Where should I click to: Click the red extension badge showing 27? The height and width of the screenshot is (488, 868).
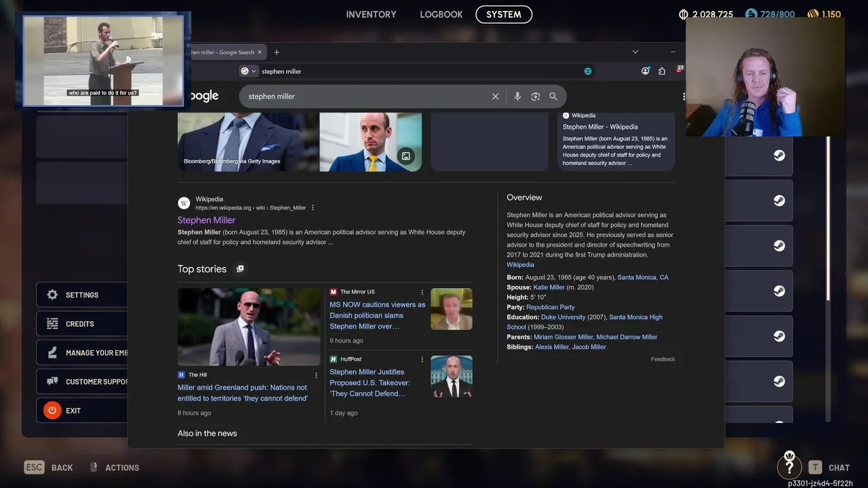679,70
